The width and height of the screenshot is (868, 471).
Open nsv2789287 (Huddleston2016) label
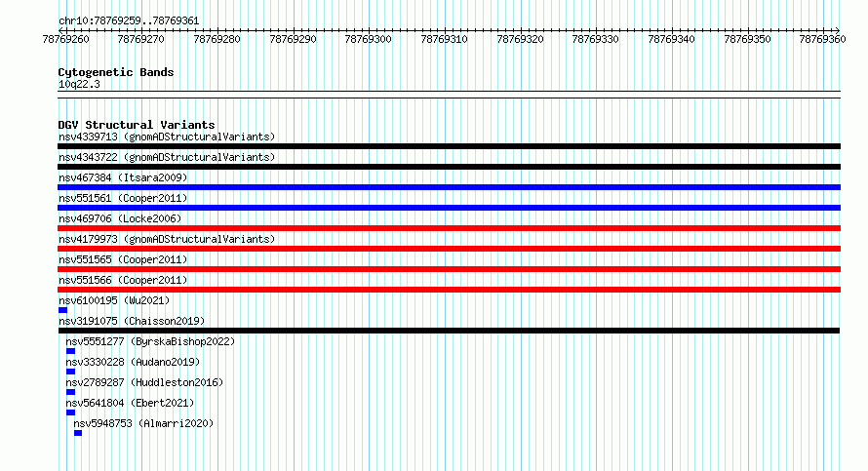click(144, 382)
